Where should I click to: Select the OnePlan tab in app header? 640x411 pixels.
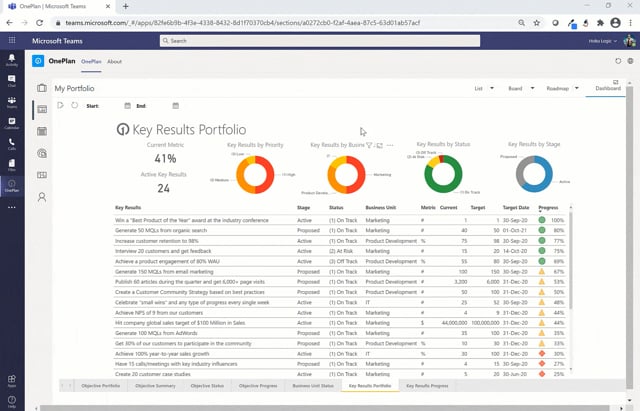91,62
